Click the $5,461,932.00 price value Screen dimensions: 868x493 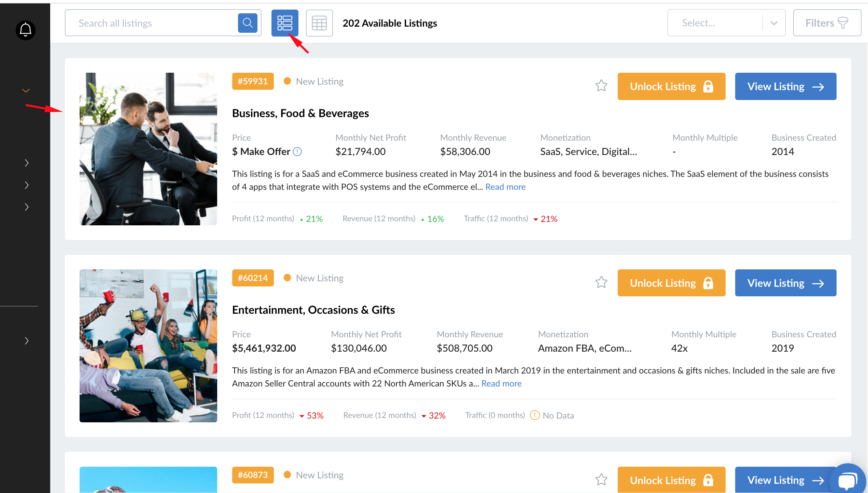264,348
